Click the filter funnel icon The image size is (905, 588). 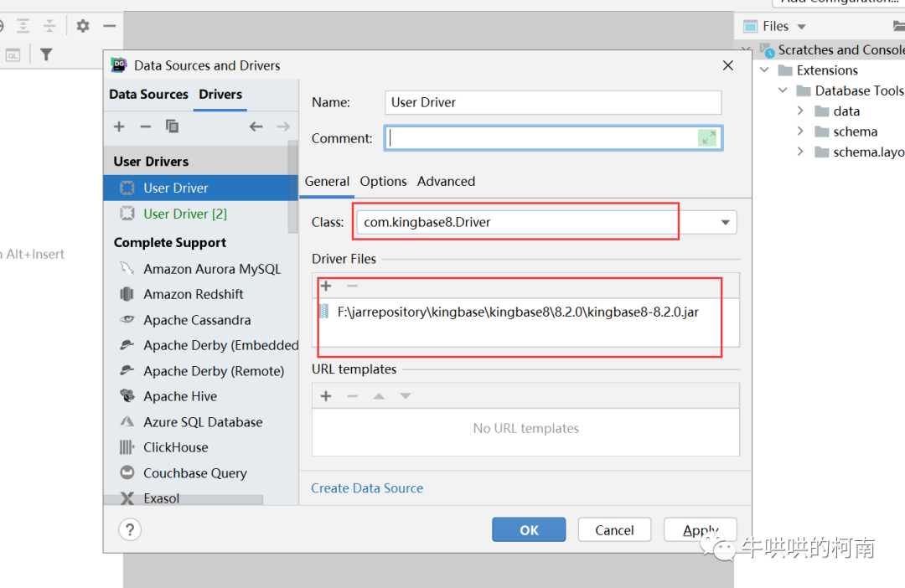[46, 54]
